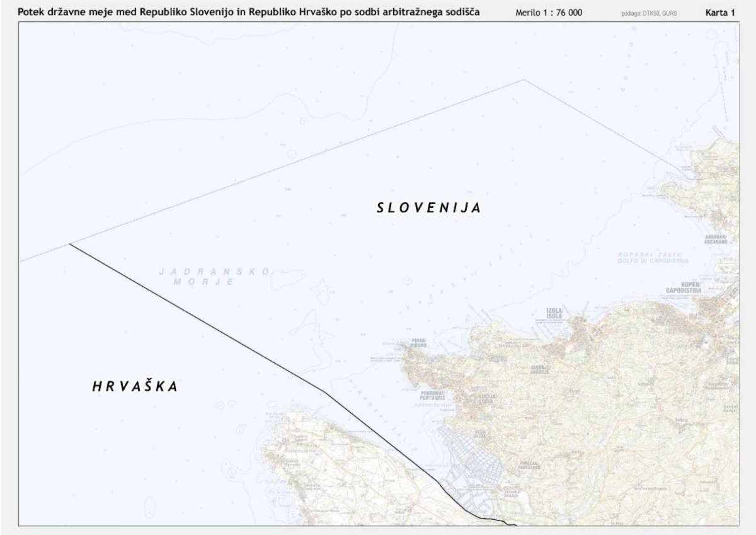This screenshot has height=535, width=756.
Task: Click the 'HRVAŠKA' country label
Action: (x=135, y=386)
